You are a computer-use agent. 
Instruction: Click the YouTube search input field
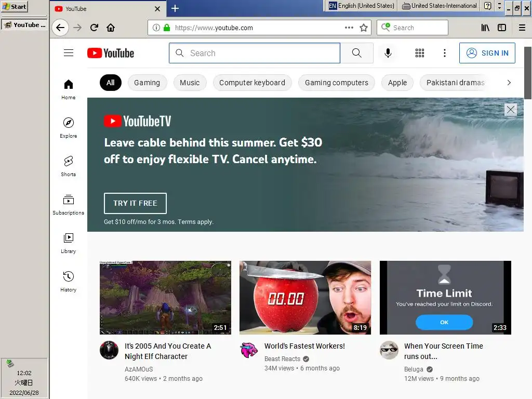pos(255,53)
